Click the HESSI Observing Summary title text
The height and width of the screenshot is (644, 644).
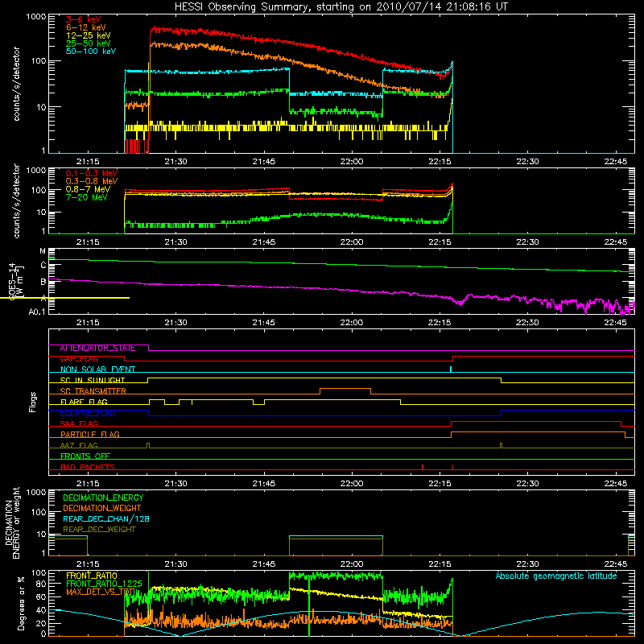(x=341, y=6)
